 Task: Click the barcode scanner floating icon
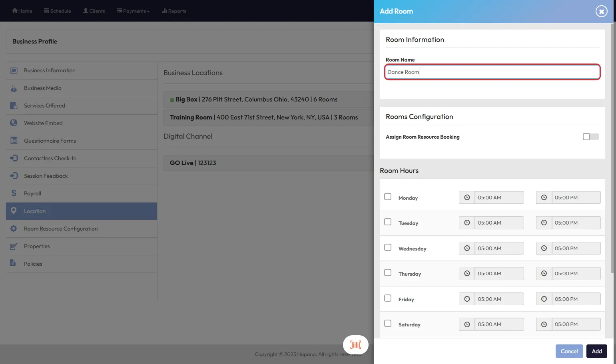pos(355,345)
